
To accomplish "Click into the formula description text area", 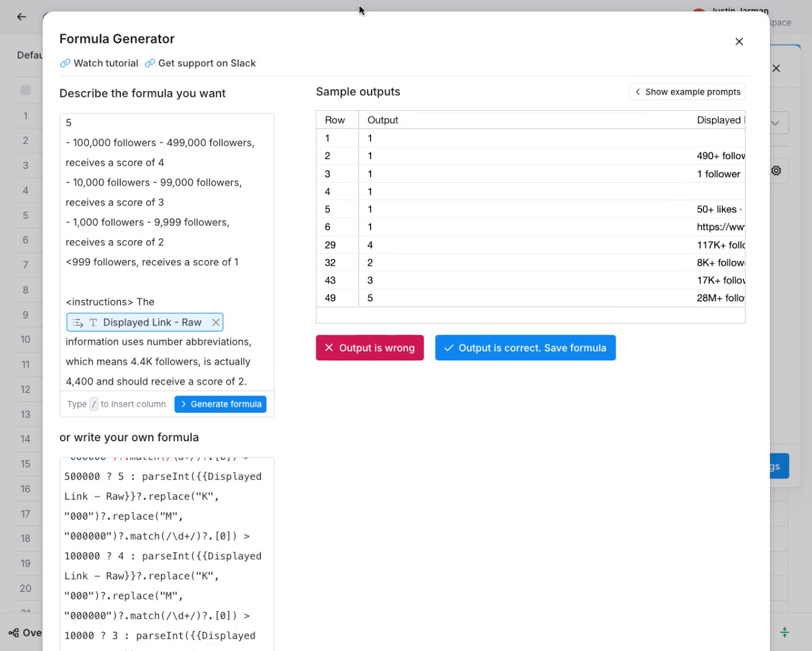I will 167,252.
